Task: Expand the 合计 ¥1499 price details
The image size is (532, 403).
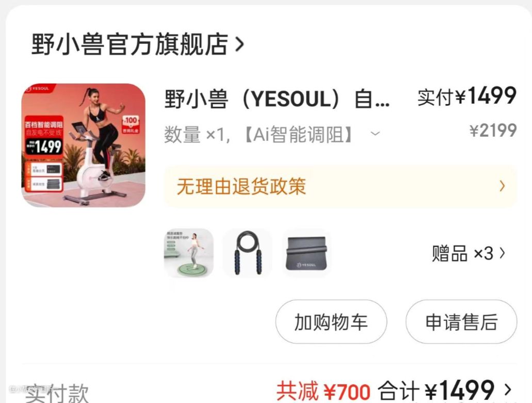Action: pos(444,391)
